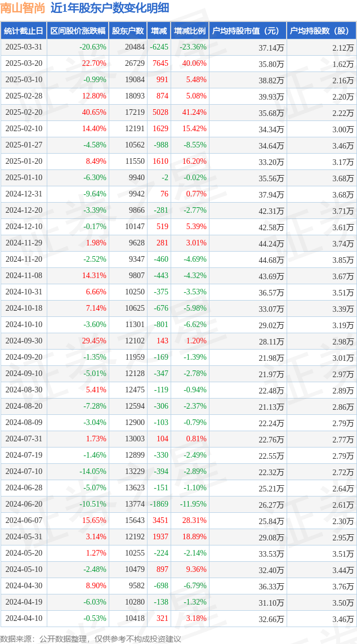Select the 2024-09-30 row's 29.45% value
This screenshot has width=357, height=644.
[95, 341]
